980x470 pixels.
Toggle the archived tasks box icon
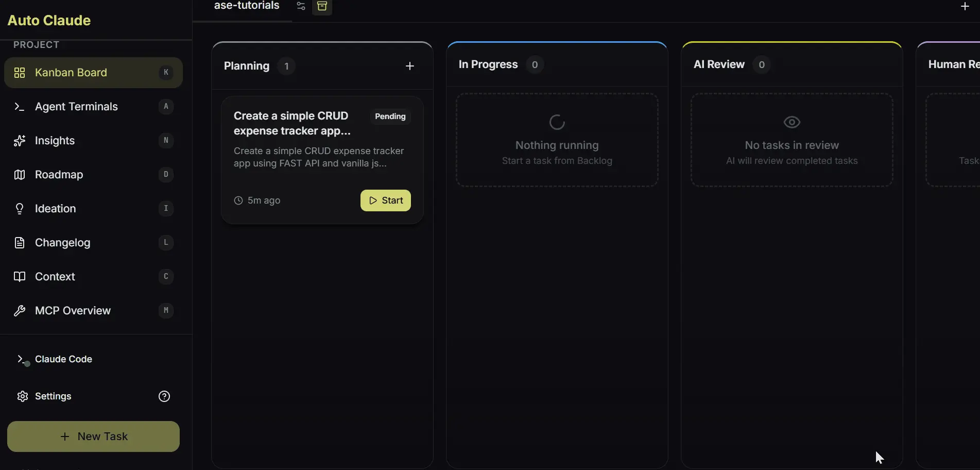[322, 6]
